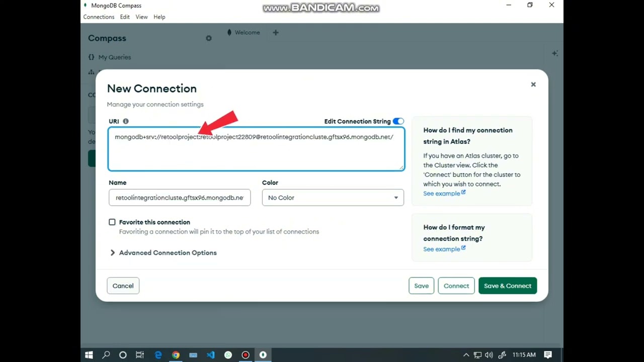Open the Connections menu

[99, 17]
